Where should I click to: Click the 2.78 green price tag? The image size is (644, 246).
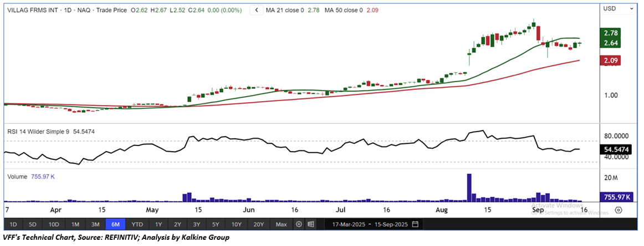point(610,34)
